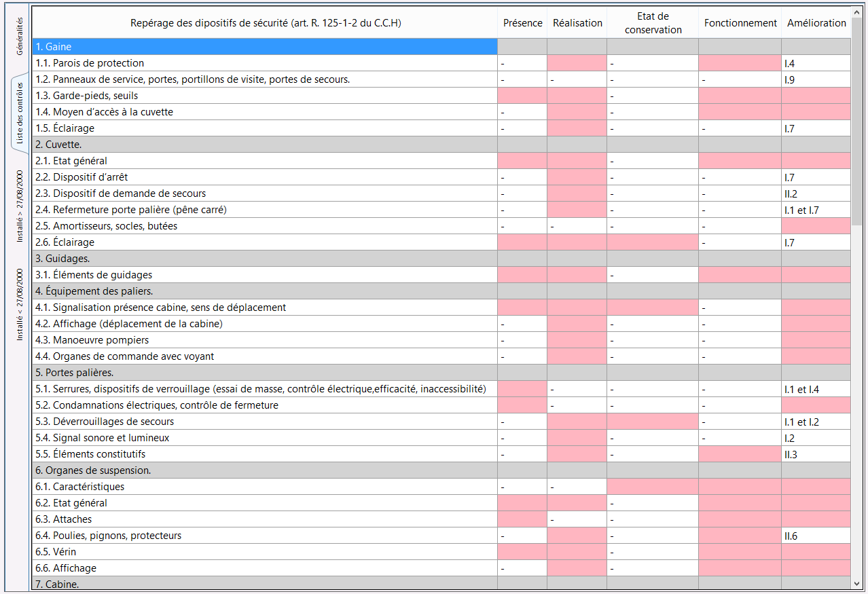Click the scrollbar down arrow
The width and height of the screenshot is (868, 594).
coord(856,583)
